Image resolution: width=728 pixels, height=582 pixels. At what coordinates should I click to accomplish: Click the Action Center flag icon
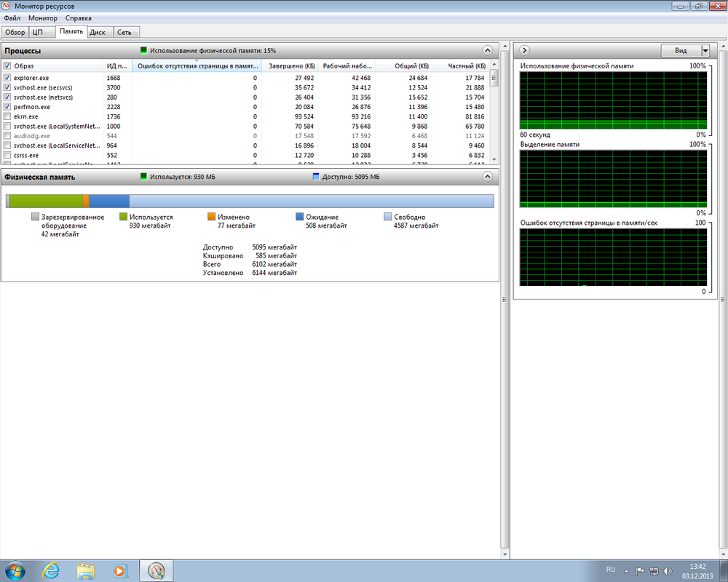[x=639, y=571]
